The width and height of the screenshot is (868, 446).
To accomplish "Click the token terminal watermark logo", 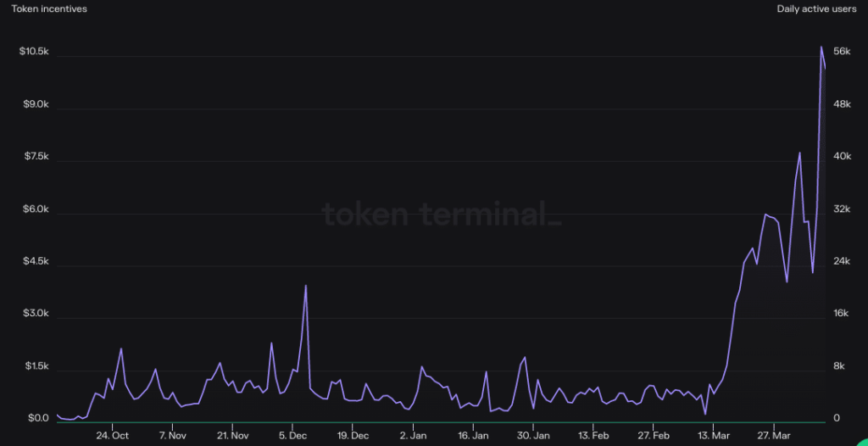I will coord(442,213).
